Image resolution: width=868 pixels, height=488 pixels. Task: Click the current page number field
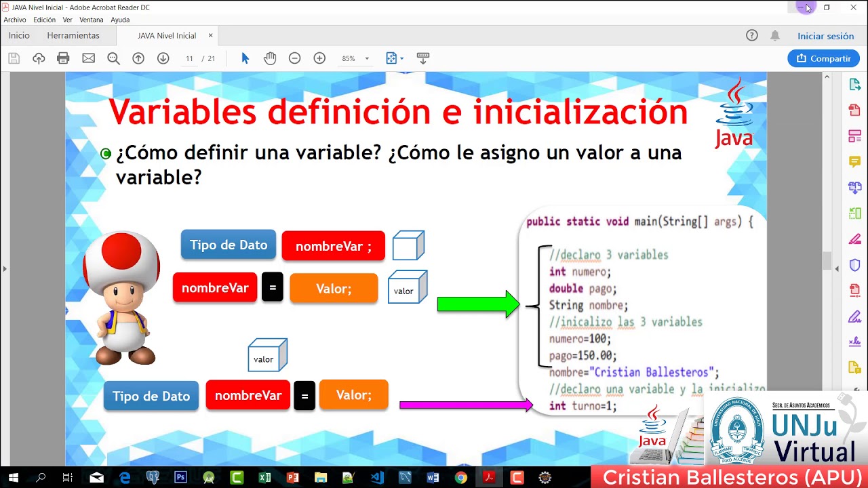pos(190,58)
